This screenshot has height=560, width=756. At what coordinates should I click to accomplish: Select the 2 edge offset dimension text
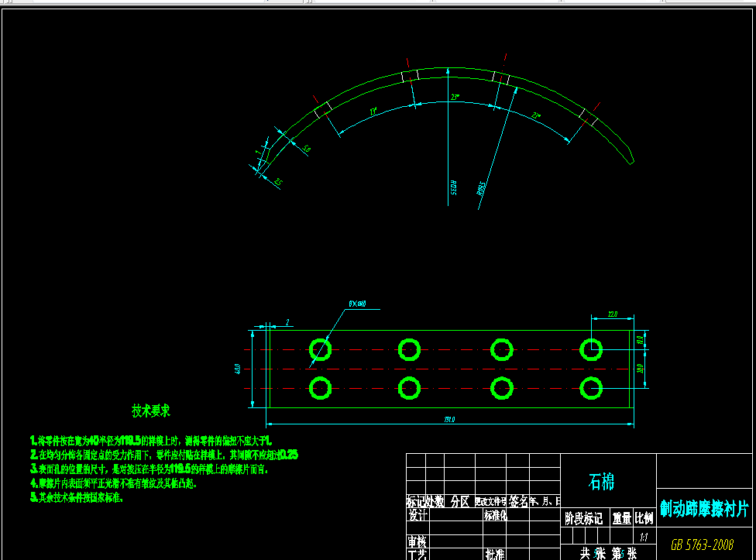pos(287,322)
